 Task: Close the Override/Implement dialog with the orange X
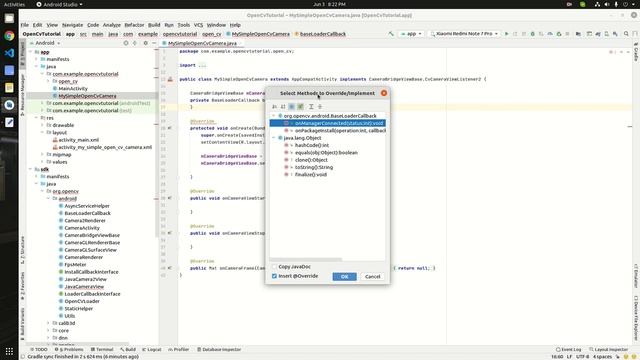[384, 93]
